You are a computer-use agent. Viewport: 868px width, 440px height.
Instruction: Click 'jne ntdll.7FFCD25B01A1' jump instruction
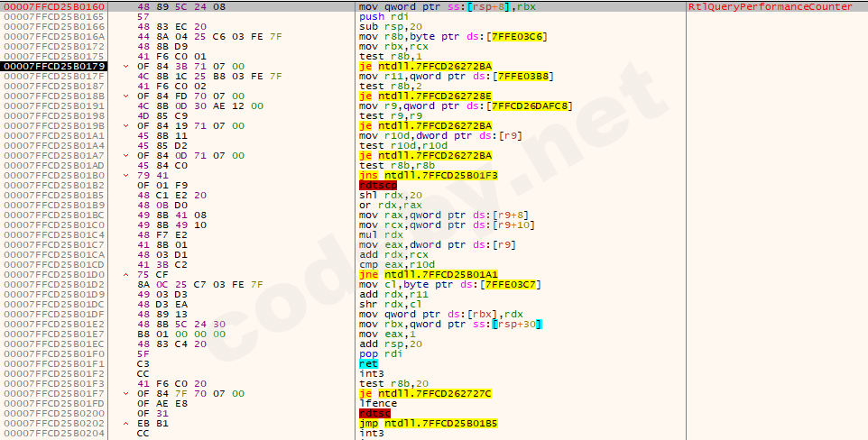(429, 276)
